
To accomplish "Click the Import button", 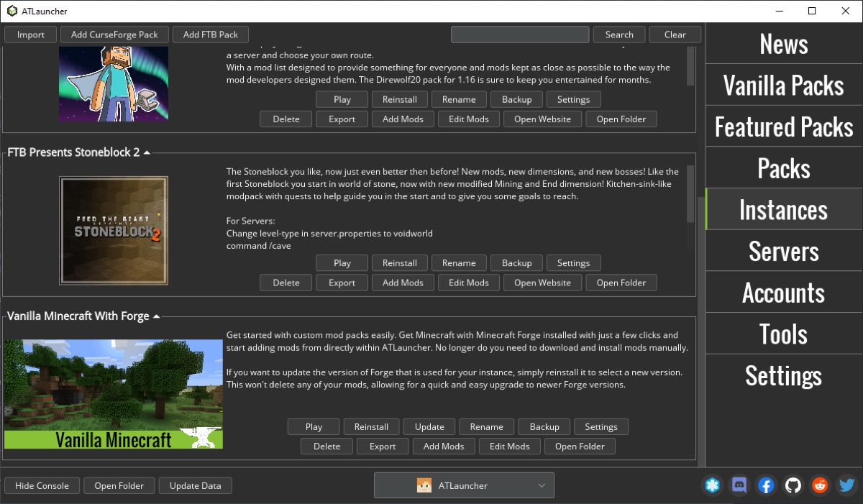I will point(31,35).
